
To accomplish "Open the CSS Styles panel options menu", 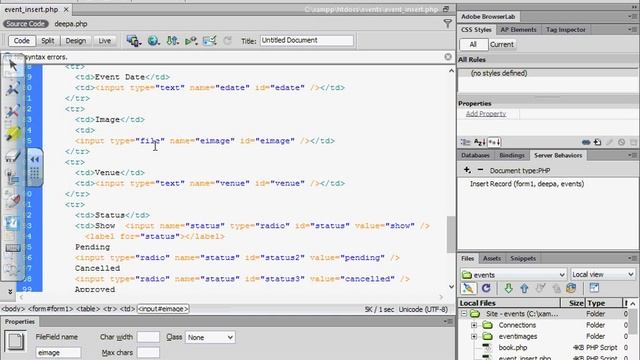I will pos(632,29).
